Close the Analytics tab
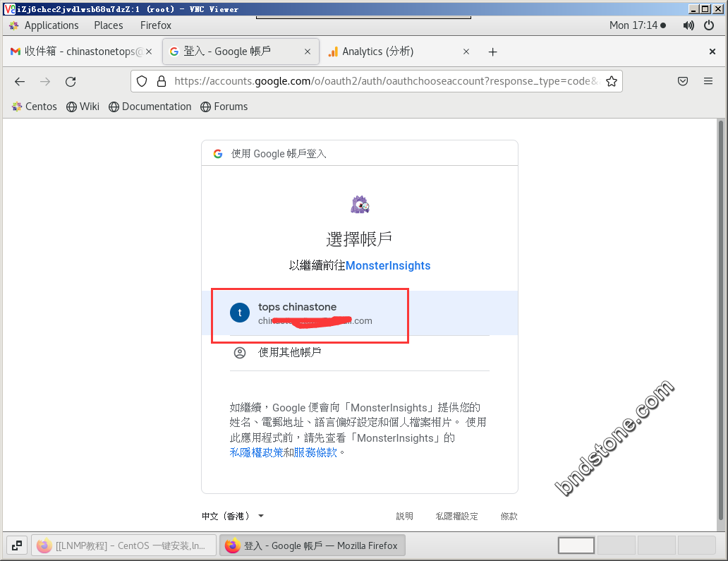Screen dimensions: 728x561 (466, 52)
